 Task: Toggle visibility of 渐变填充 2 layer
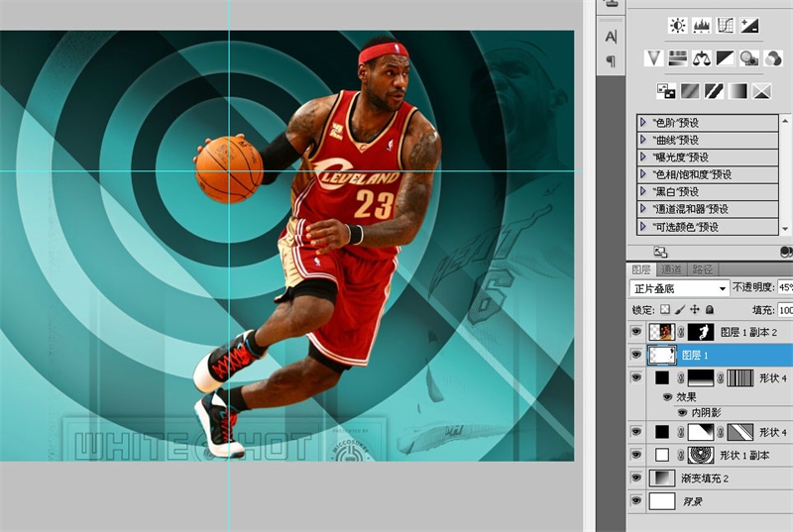[x=636, y=479]
